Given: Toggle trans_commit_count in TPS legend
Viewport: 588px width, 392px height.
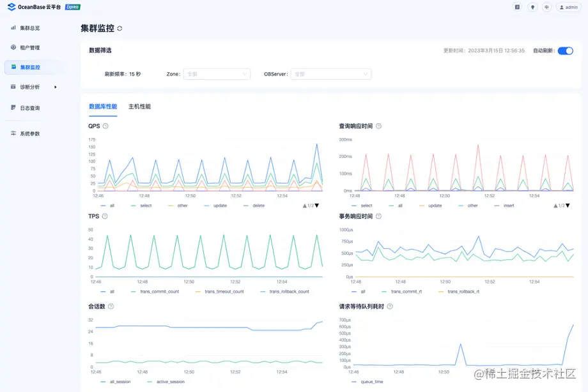Looking at the screenshot, I should coord(155,291).
